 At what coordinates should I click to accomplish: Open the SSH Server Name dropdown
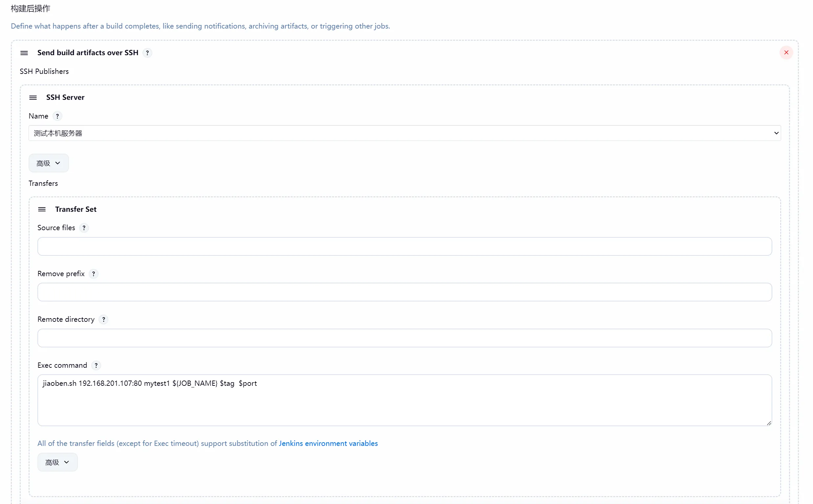pos(404,133)
